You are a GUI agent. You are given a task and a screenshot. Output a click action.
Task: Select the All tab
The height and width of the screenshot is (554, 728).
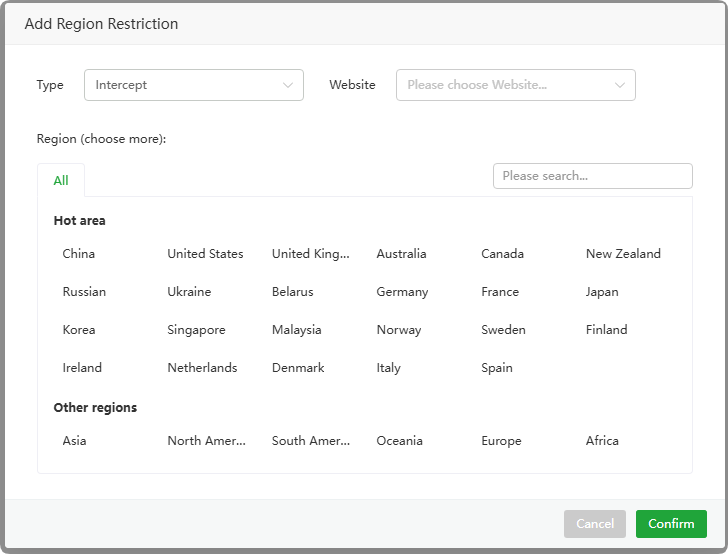click(x=61, y=181)
